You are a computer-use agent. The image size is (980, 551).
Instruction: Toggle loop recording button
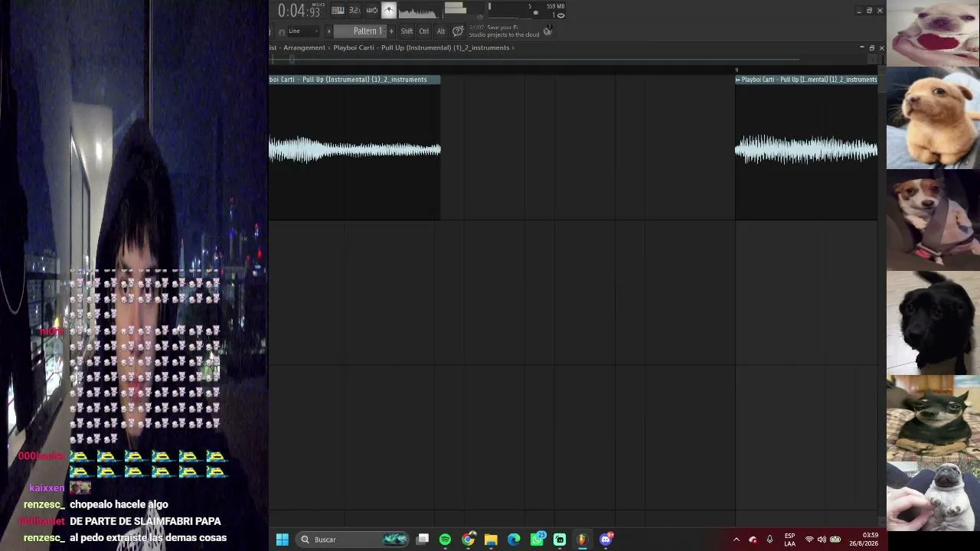pos(372,11)
